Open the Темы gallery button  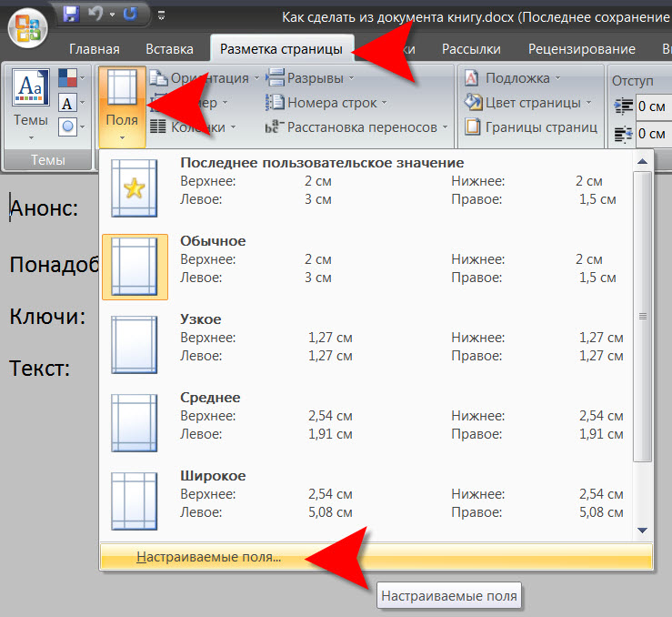(x=31, y=104)
